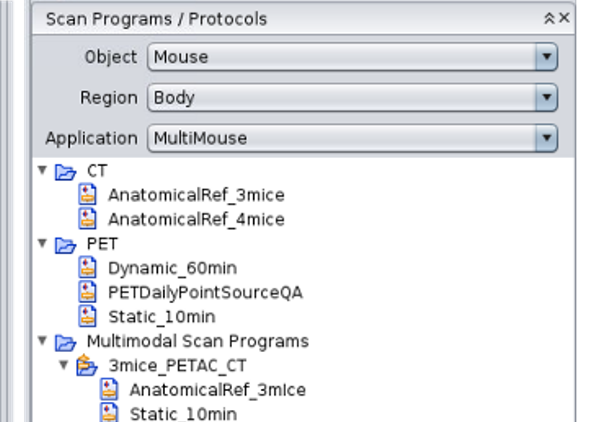Click the Static_10min protocol icon under PET
592x422 pixels.
coord(88,316)
